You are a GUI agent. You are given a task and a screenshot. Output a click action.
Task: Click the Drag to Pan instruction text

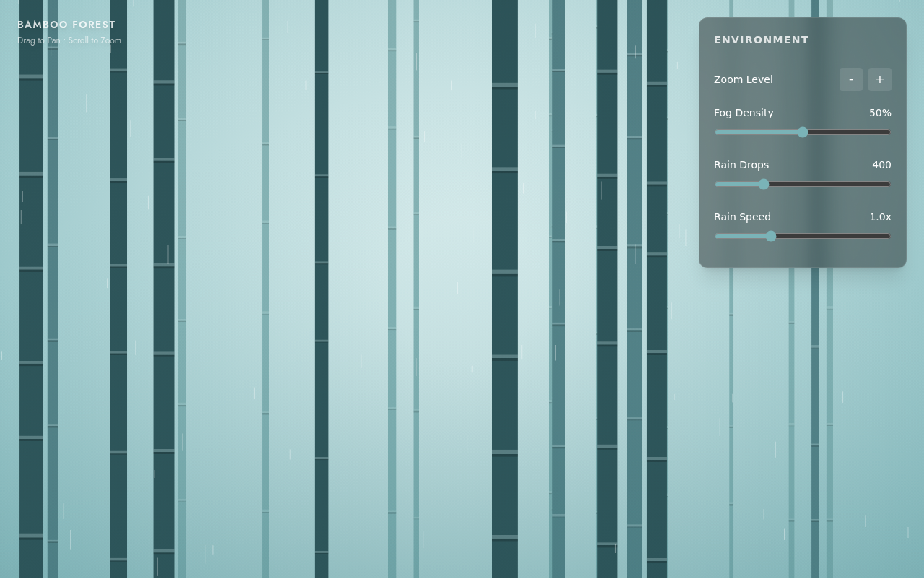39,40
